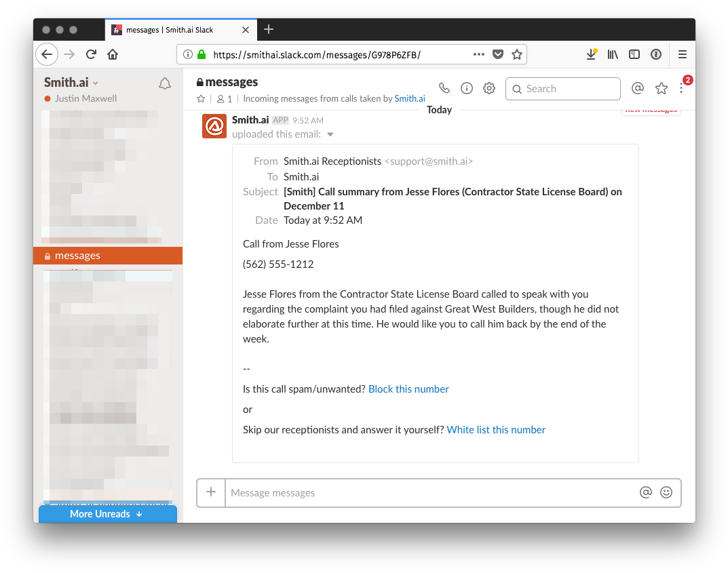Open the page actions menu in address bar
Viewport: 728px width, 573px height.
(x=478, y=54)
